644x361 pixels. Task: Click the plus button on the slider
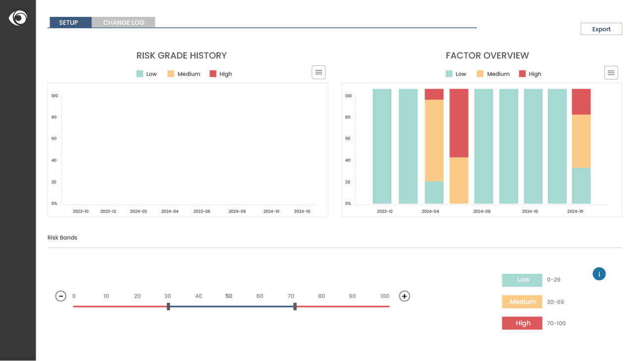point(404,296)
